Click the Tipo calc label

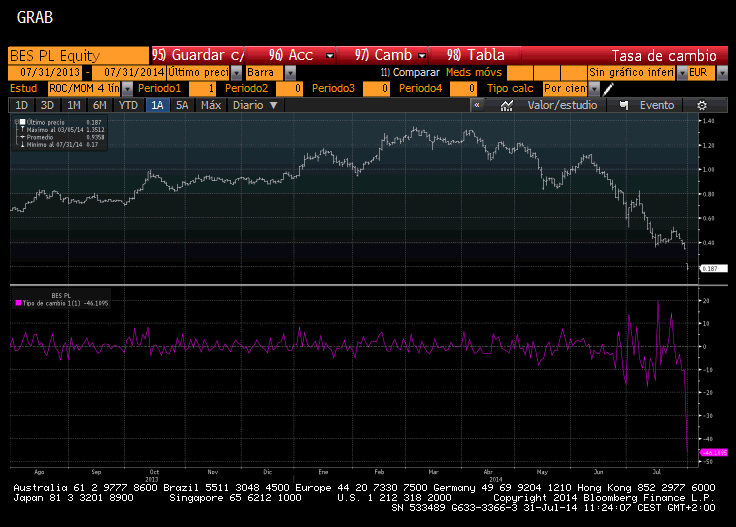[x=510, y=89]
